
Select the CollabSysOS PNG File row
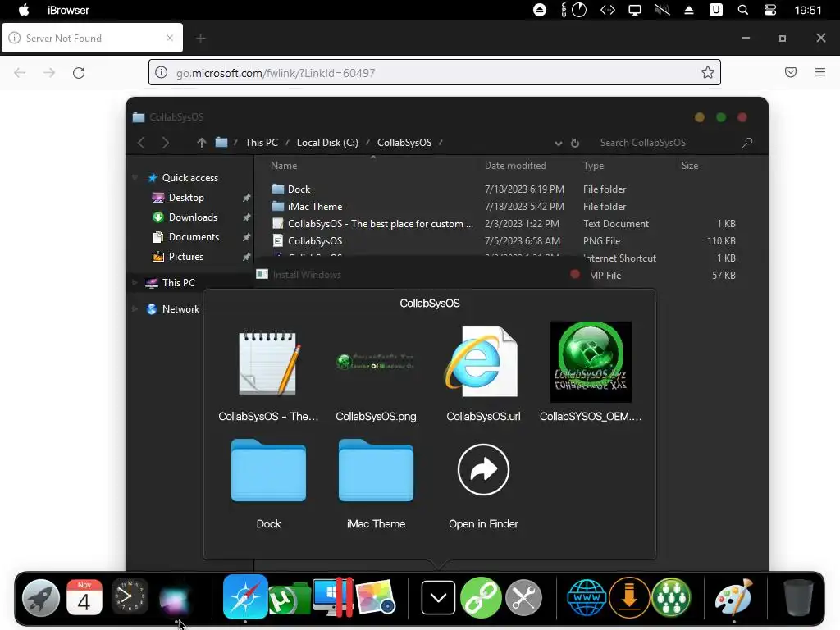(x=504, y=241)
